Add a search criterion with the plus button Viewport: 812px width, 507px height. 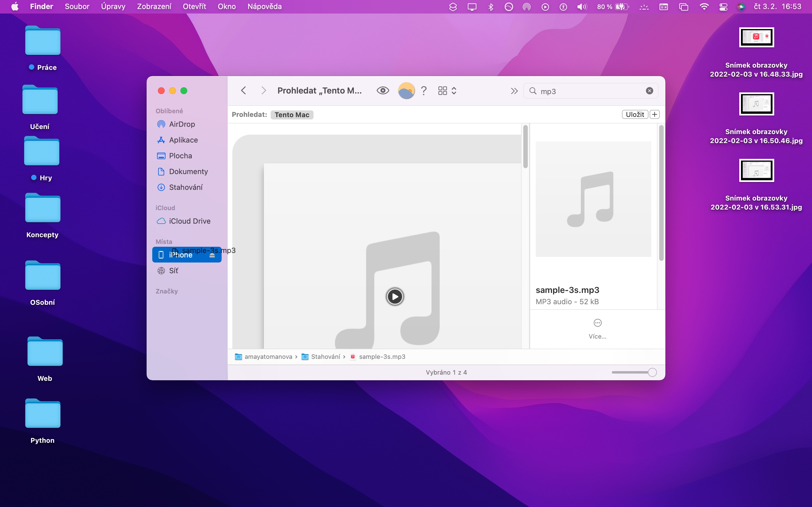[x=654, y=114]
